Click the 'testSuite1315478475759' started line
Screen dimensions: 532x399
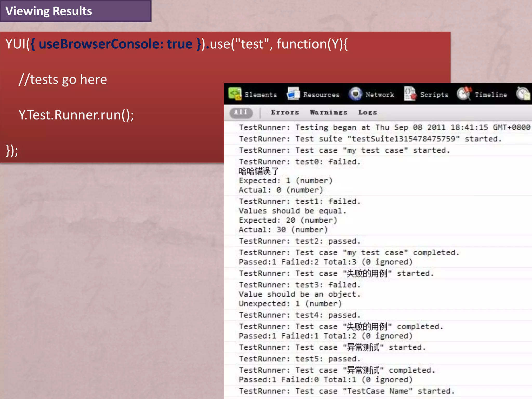(370, 139)
